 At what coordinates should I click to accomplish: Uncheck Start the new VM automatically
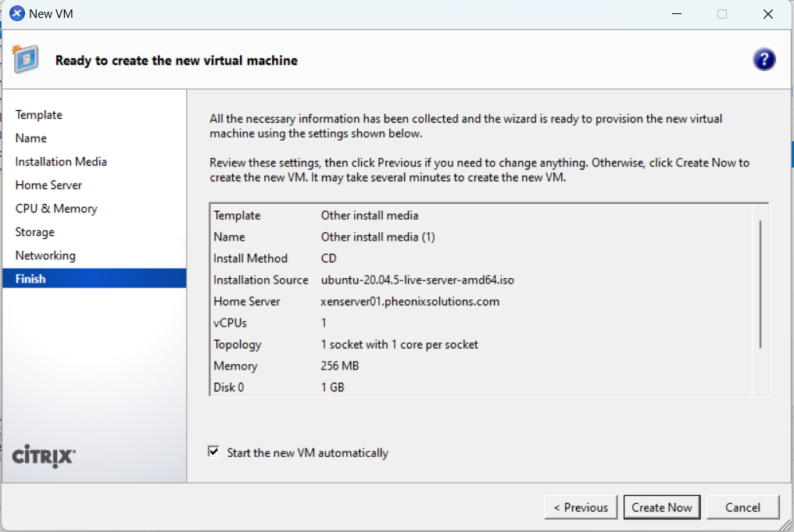click(x=213, y=452)
